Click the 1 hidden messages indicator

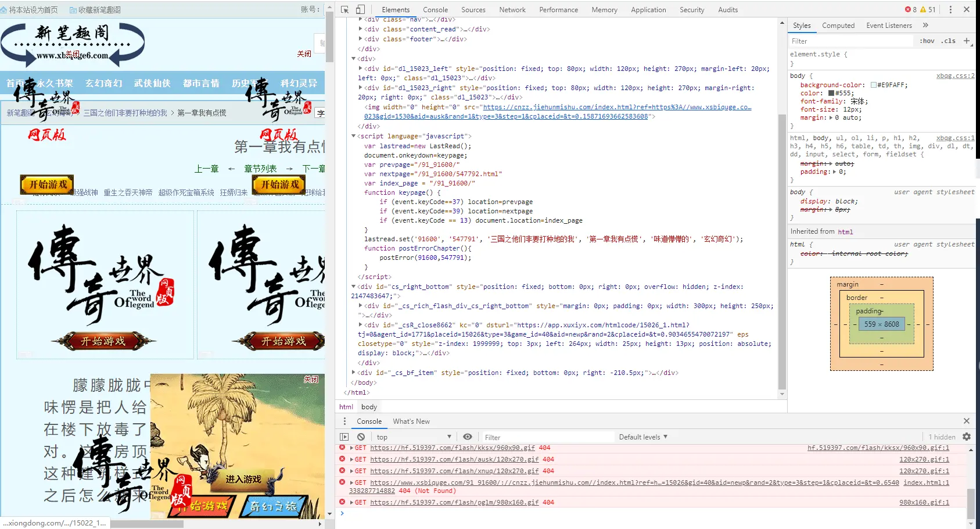coord(942,437)
